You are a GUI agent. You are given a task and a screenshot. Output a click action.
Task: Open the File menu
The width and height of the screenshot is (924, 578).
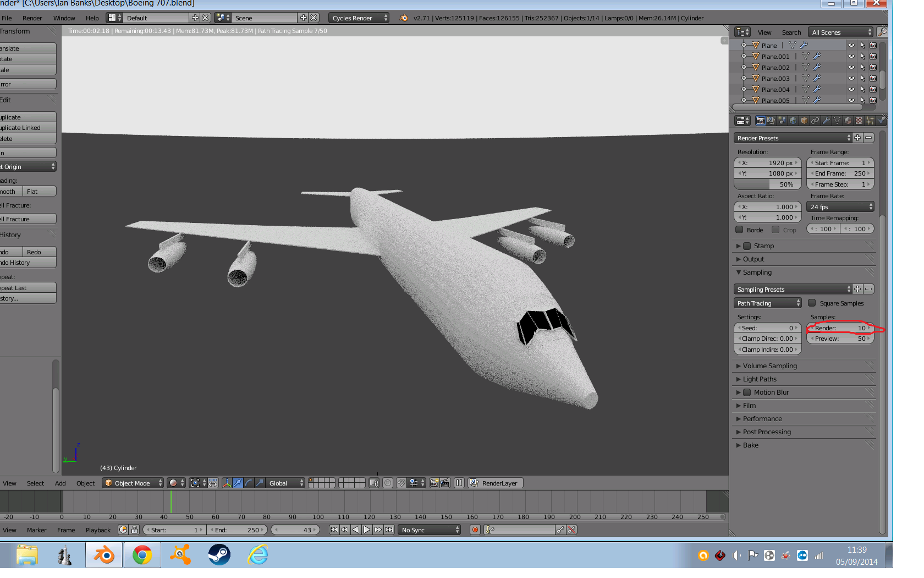[7, 18]
